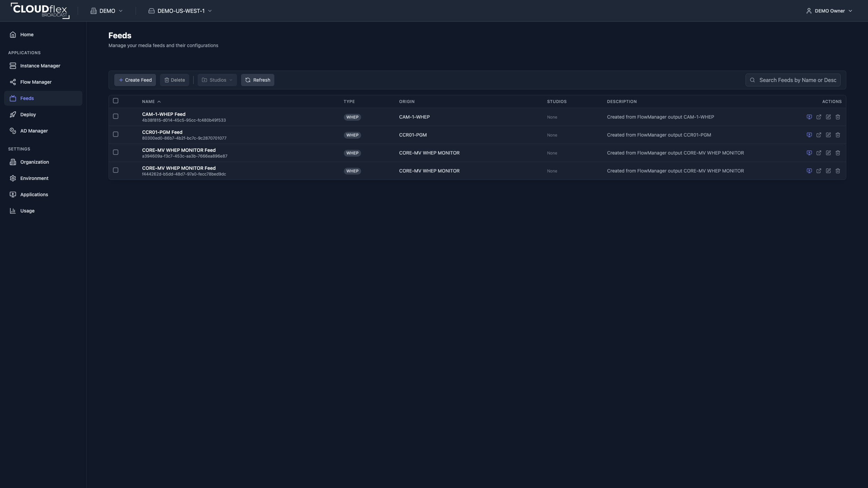Image resolution: width=868 pixels, height=488 pixels.
Task: Check the CCR01-PGM Feed row checkbox
Action: point(116,134)
